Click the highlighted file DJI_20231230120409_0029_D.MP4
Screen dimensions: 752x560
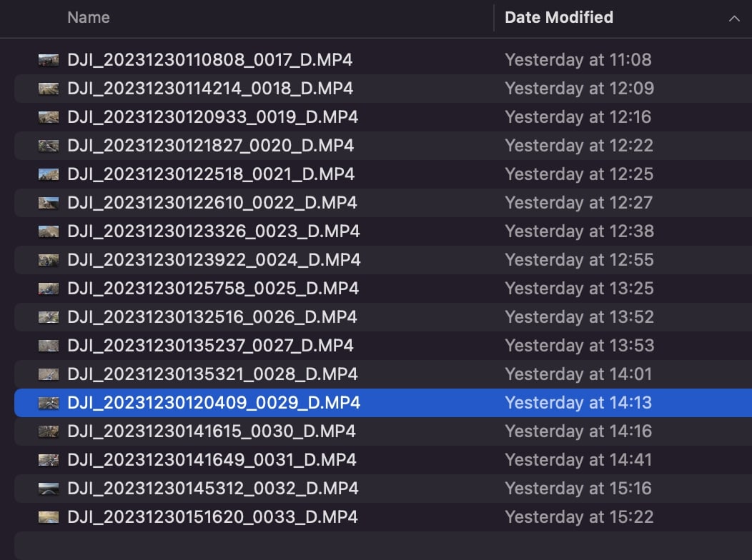point(214,403)
